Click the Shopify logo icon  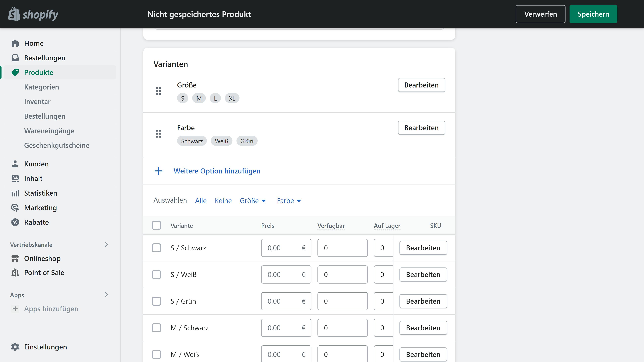(x=14, y=14)
